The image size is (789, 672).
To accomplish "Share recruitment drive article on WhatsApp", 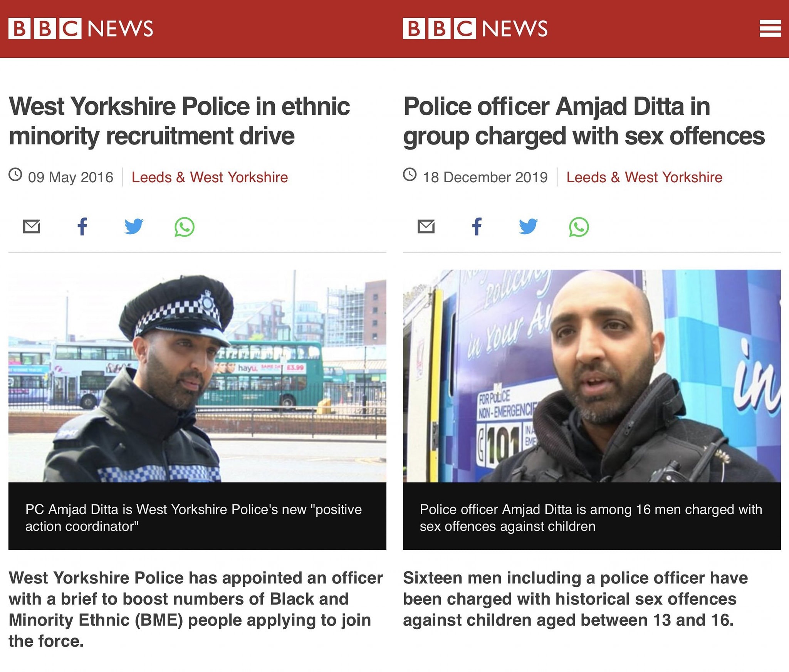I will [x=185, y=227].
